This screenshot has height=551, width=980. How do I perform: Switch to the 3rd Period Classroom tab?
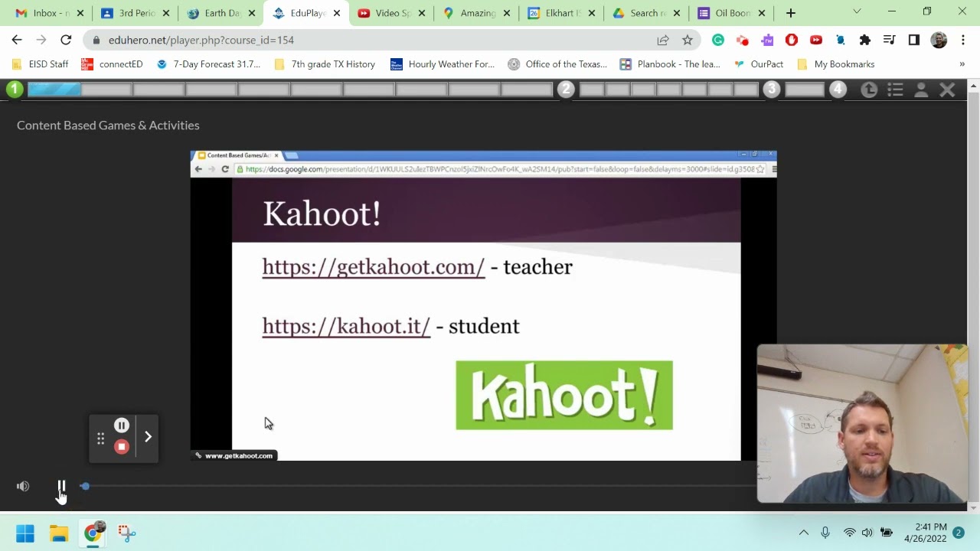pyautogui.click(x=136, y=13)
